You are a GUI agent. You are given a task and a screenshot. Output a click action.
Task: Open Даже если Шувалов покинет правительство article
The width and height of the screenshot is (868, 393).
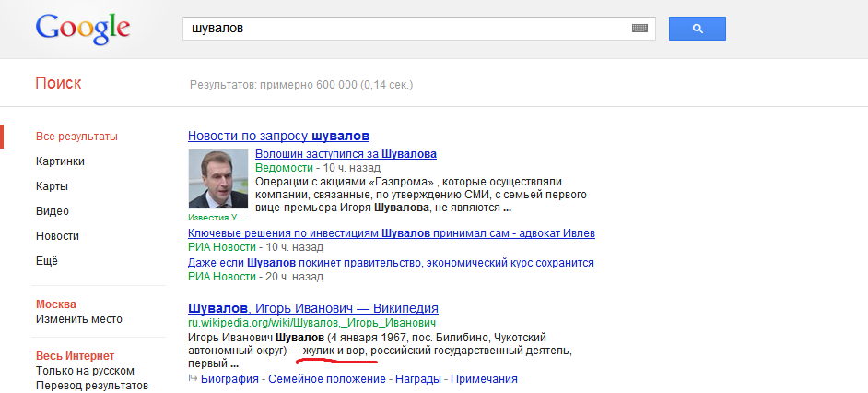[391, 262]
